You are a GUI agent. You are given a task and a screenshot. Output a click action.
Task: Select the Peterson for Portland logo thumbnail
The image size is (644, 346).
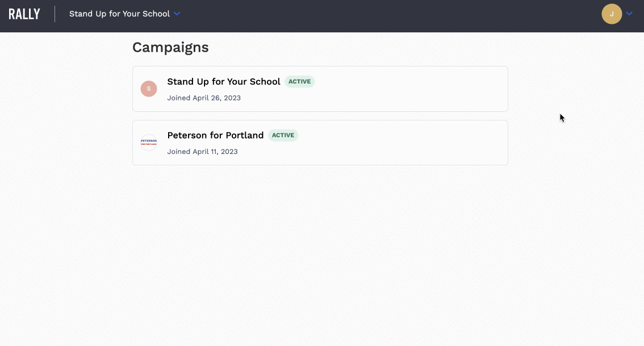click(x=149, y=143)
